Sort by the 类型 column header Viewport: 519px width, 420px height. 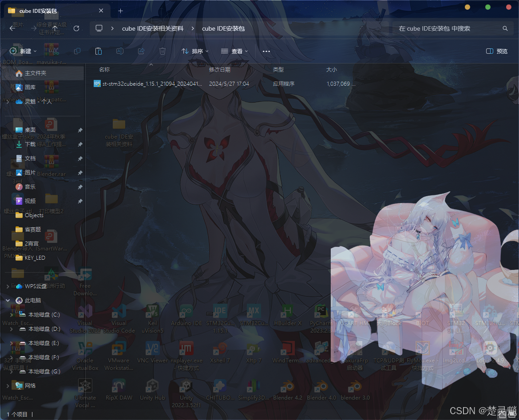pos(278,70)
